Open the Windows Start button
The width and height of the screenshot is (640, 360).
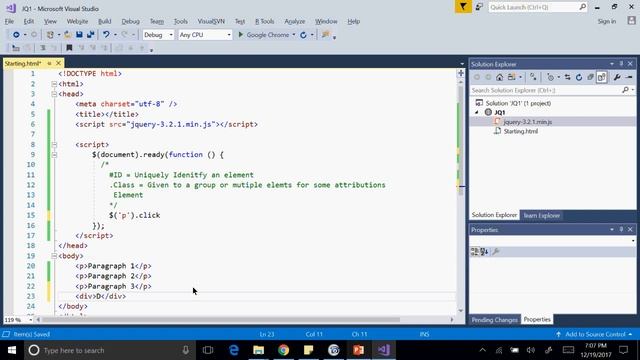coord(12,350)
